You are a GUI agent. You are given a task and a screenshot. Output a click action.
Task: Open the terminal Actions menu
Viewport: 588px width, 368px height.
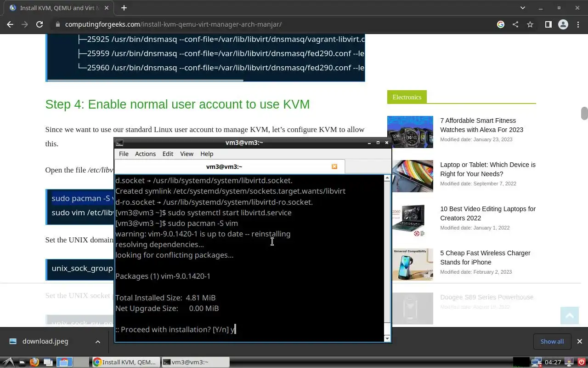click(x=145, y=154)
